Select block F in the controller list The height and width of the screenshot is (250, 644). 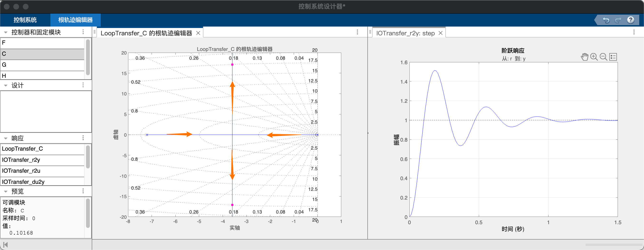pos(43,43)
